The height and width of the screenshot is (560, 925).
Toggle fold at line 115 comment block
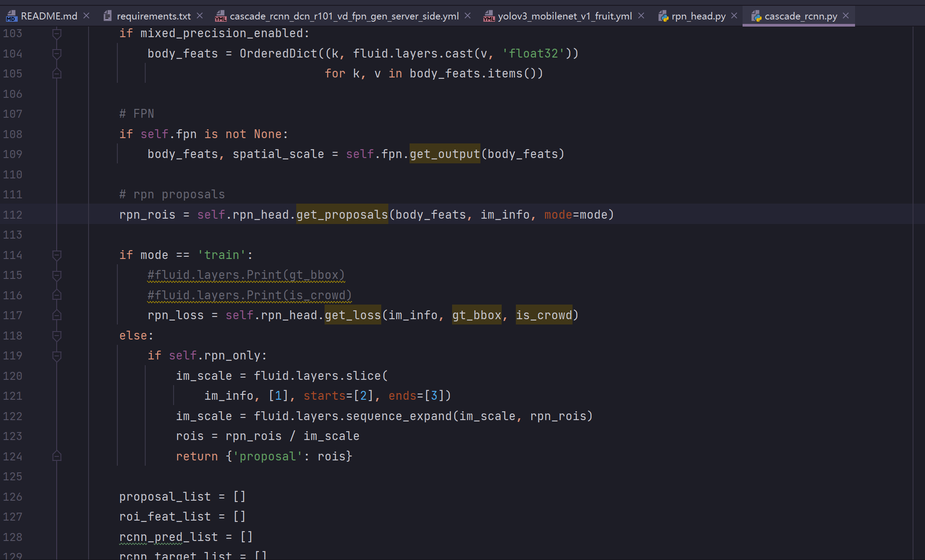coord(57,275)
